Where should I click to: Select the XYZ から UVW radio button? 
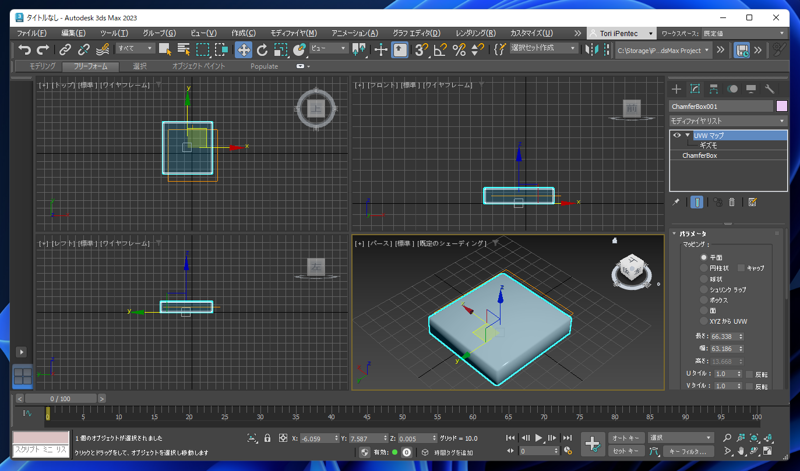click(x=704, y=321)
